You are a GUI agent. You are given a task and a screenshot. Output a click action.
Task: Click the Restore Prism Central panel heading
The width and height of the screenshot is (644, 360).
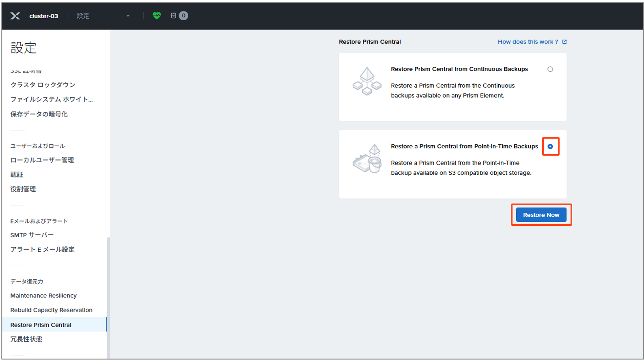point(370,42)
